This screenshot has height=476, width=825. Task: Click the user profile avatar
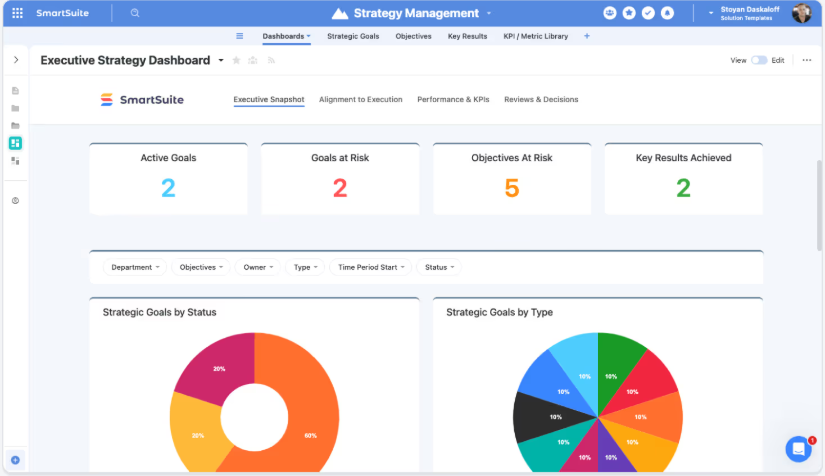pos(801,13)
